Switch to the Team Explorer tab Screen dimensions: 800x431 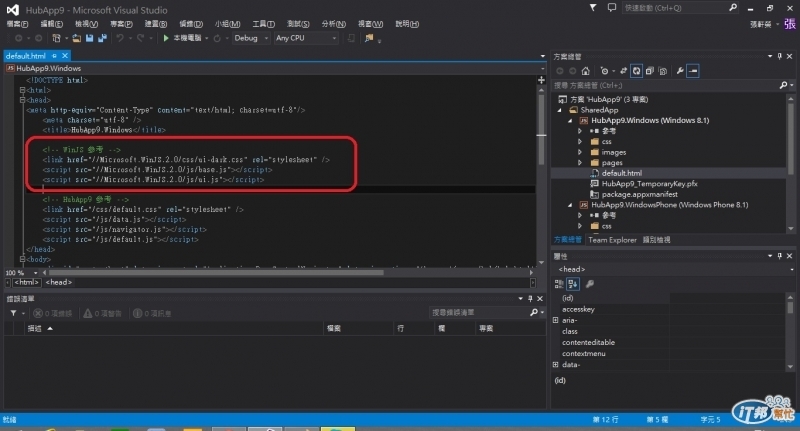612,240
